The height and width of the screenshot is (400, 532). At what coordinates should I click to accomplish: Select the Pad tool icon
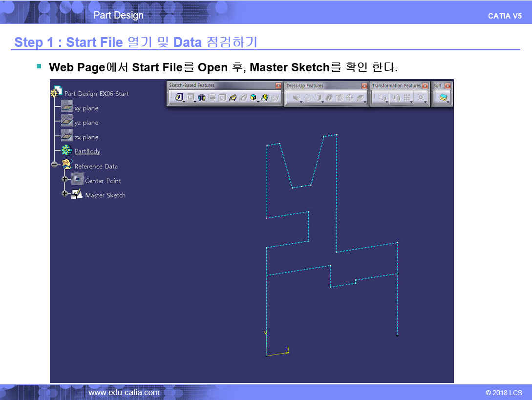tap(179, 98)
